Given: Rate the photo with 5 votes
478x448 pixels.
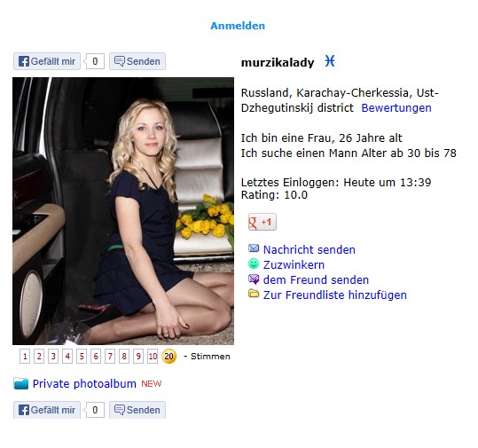Looking at the screenshot, I should (x=82, y=357).
